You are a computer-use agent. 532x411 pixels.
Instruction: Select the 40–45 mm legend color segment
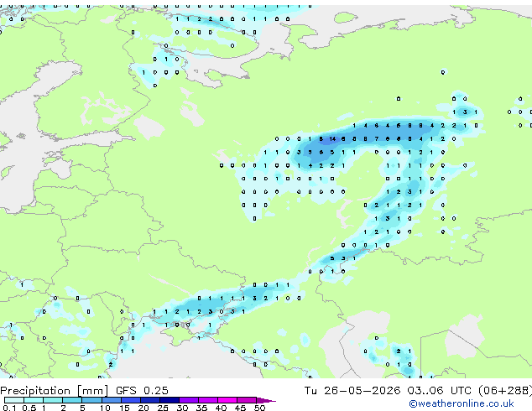pyautogui.click(x=227, y=400)
